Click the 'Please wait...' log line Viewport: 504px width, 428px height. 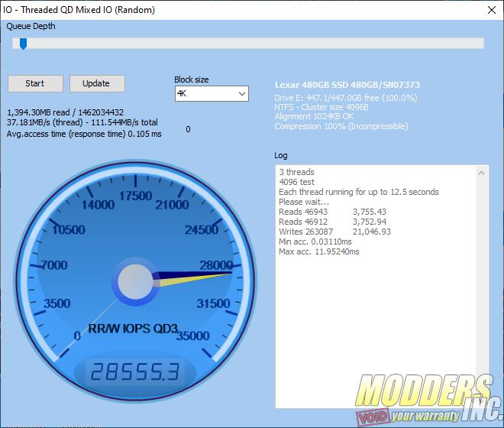304,202
